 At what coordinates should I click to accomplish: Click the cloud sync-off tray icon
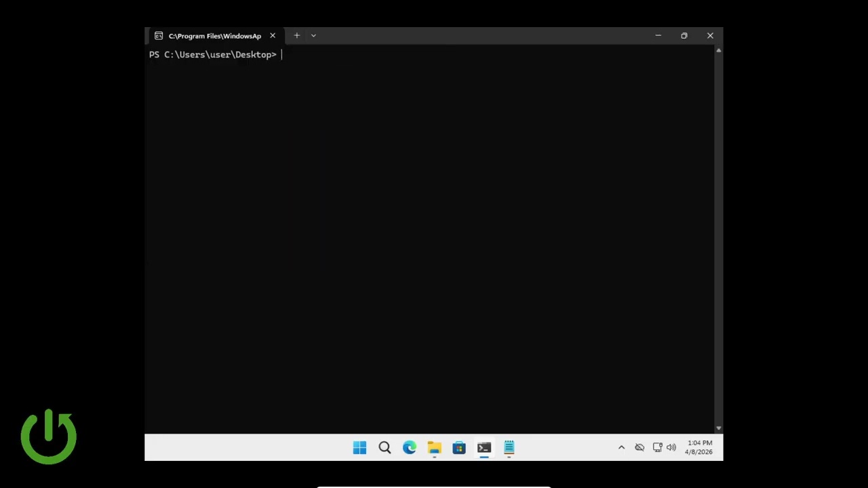(639, 447)
